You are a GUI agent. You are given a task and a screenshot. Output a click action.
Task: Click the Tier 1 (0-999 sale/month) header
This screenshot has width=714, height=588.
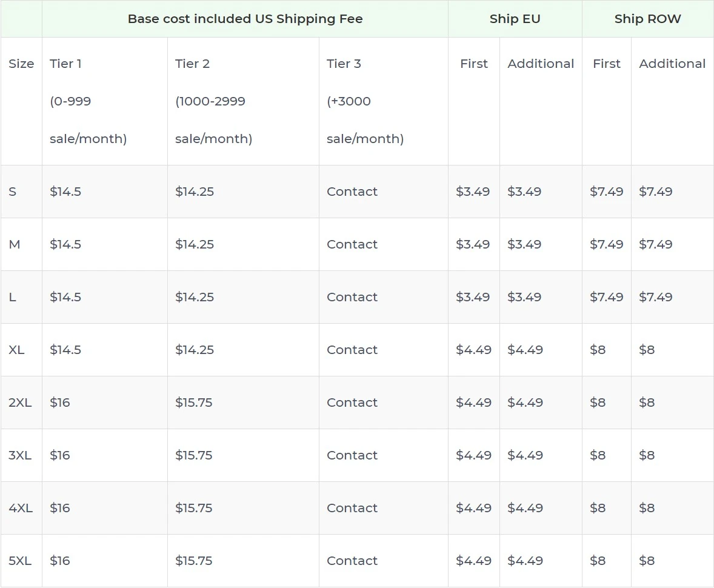pos(88,101)
